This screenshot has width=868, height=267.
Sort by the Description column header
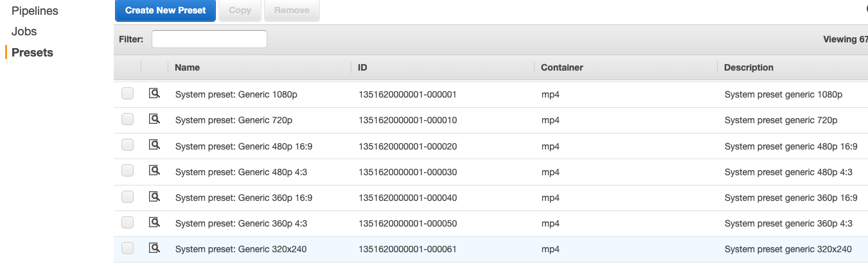(x=748, y=67)
